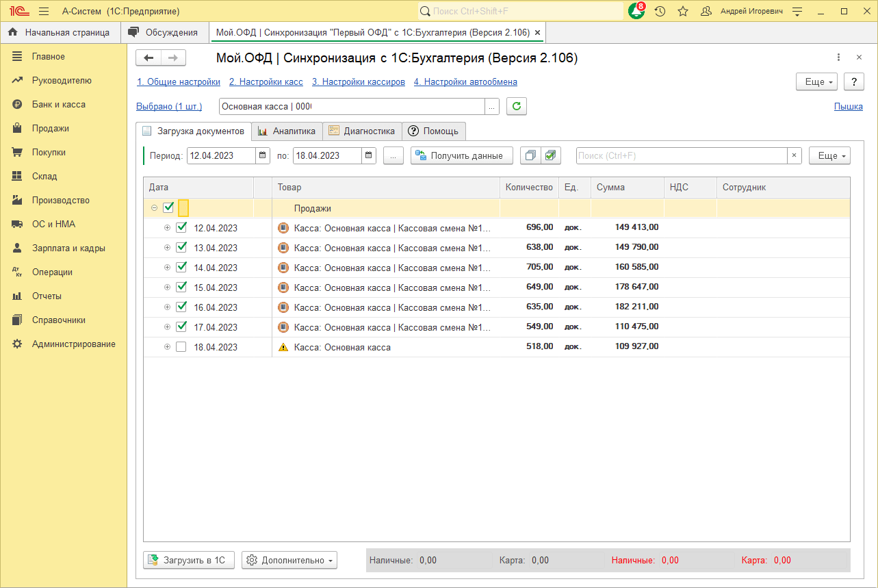Open calendar for end date 18.04.2023
This screenshot has width=878, height=588.
369,155
